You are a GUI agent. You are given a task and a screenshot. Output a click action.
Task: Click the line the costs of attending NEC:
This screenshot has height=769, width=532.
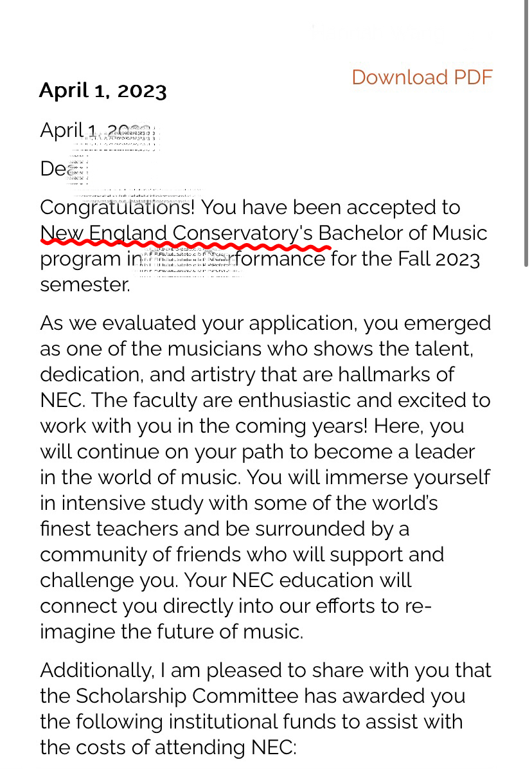[168, 747]
